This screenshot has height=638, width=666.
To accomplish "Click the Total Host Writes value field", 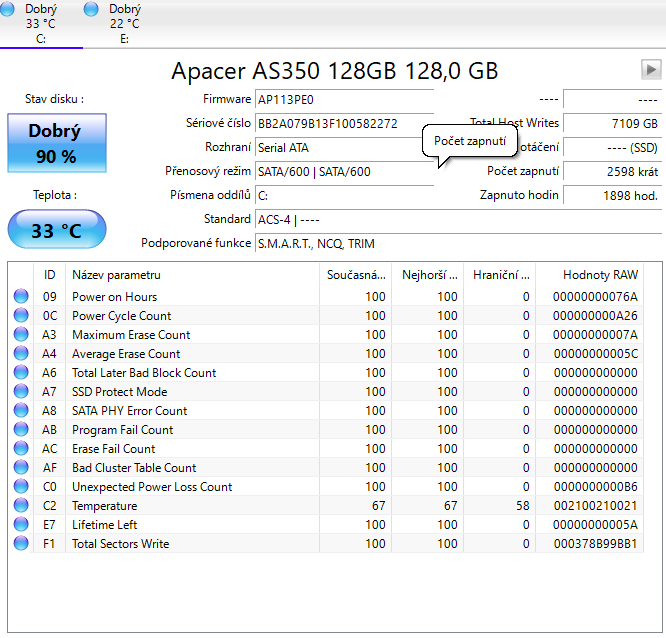I will (611, 124).
